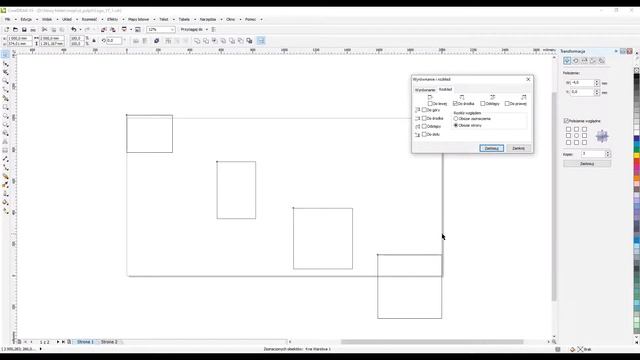Open the Narzędzia menu
The height and width of the screenshot is (360, 640).
(208, 19)
